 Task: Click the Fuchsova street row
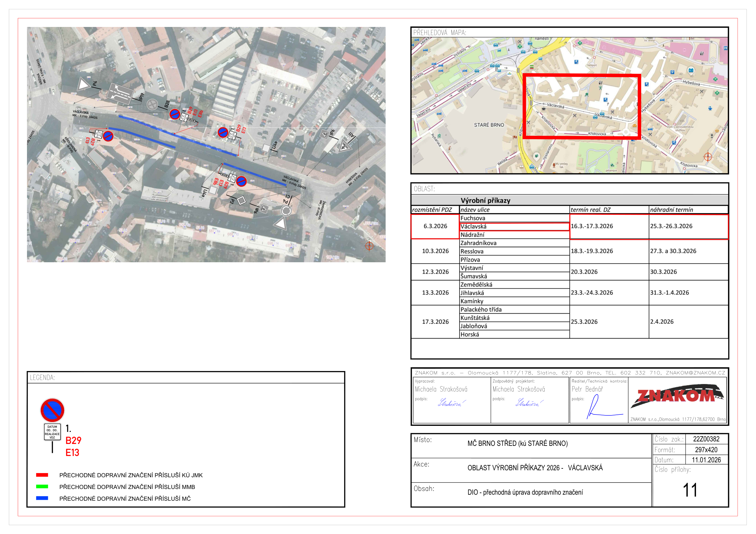[x=514, y=218]
